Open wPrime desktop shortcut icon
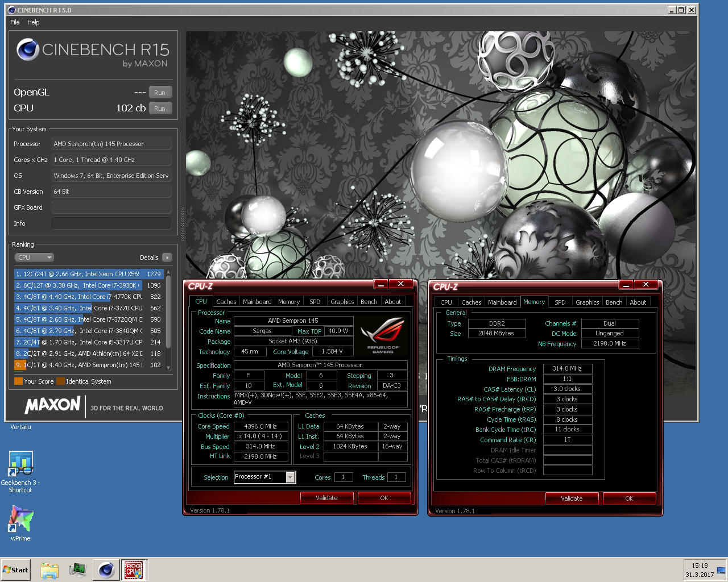 click(20, 518)
